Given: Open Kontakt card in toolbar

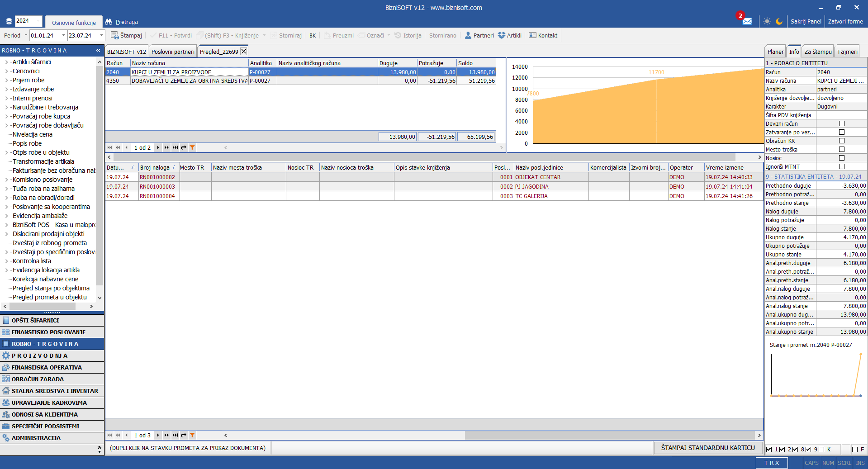Looking at the screenshot, I should 543,35.
